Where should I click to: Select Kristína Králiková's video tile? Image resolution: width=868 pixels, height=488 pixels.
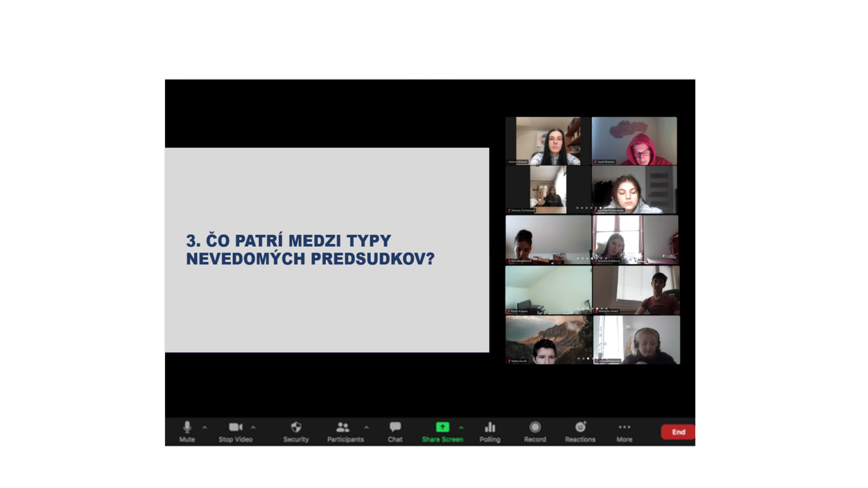click(635, 239)
